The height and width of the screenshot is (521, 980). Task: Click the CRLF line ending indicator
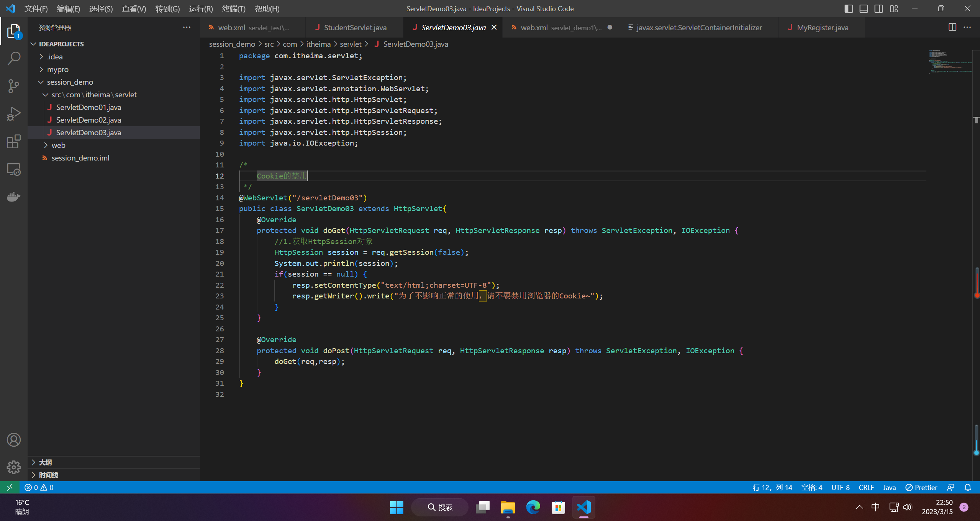866,487
